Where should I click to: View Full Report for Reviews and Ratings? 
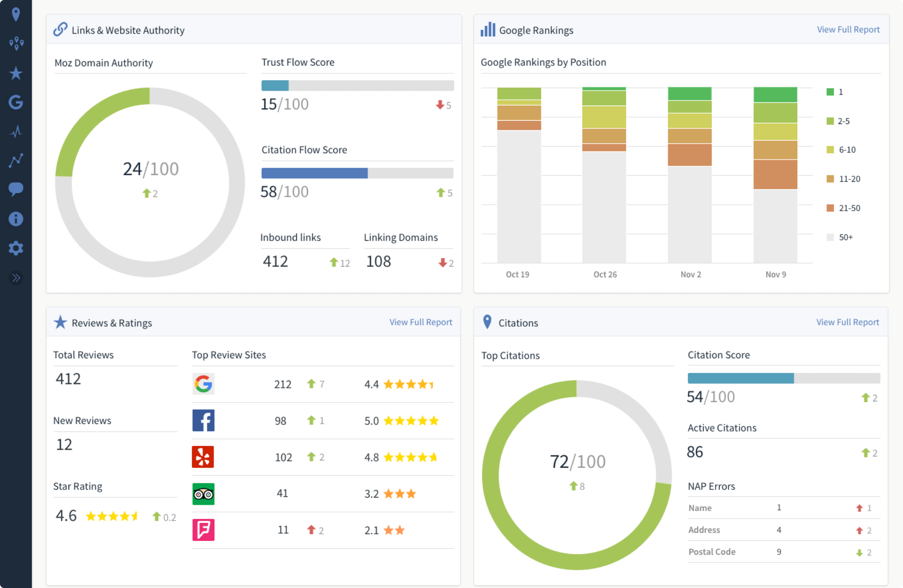(x=420, y=322)
